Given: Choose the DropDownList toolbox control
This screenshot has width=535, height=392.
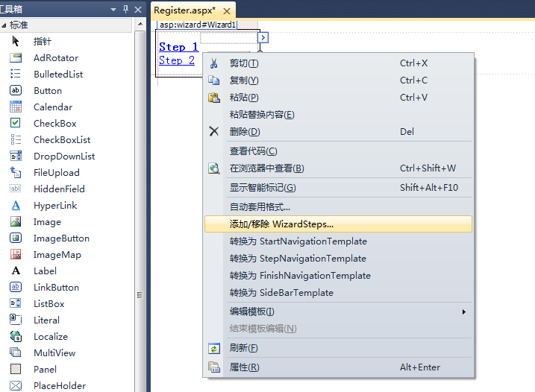Looking at the screenshot, I should click(16, 157).
